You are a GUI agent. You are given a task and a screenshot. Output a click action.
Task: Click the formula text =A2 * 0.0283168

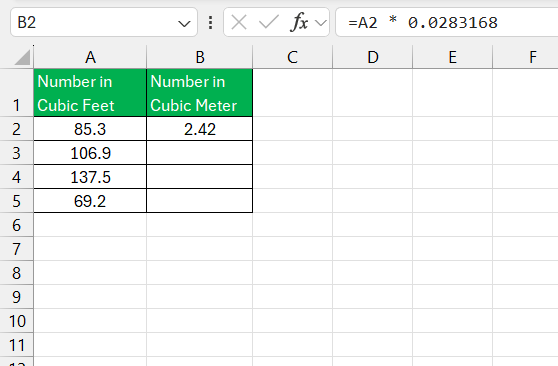pyautogui.click(x=423, y=23)
